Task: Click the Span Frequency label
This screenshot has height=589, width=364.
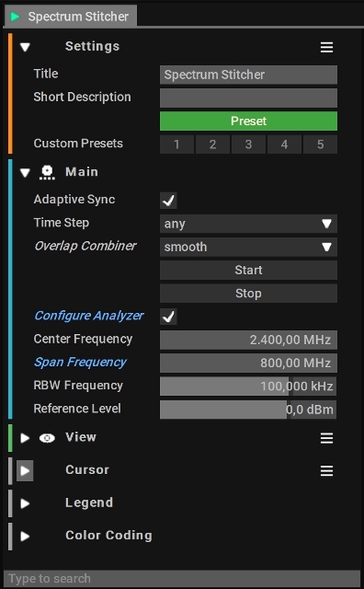Action: pyautogui.click(x=80, y=362)
